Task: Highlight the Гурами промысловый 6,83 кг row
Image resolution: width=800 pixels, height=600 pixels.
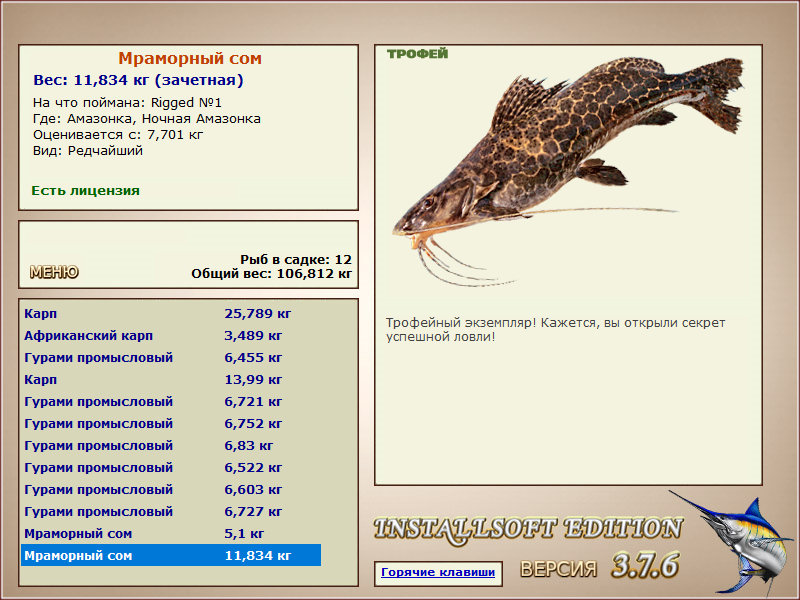Action: tap(171, 445)
